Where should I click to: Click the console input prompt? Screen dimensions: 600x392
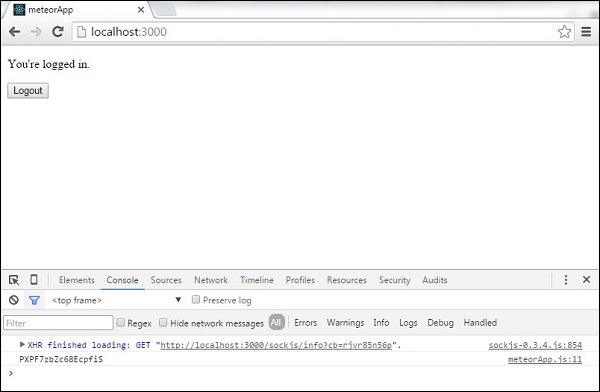[x=300, y=373]
